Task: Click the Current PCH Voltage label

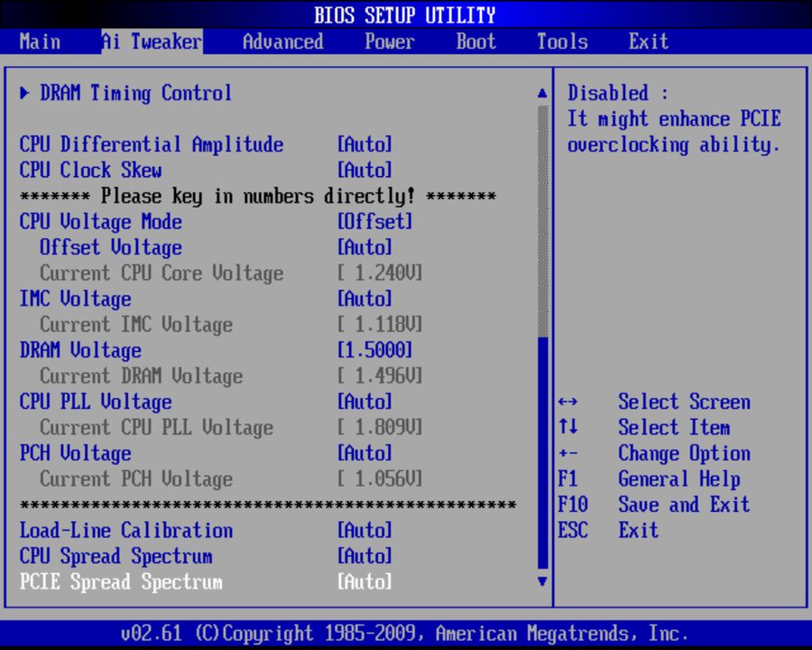Action: point(136,479)
